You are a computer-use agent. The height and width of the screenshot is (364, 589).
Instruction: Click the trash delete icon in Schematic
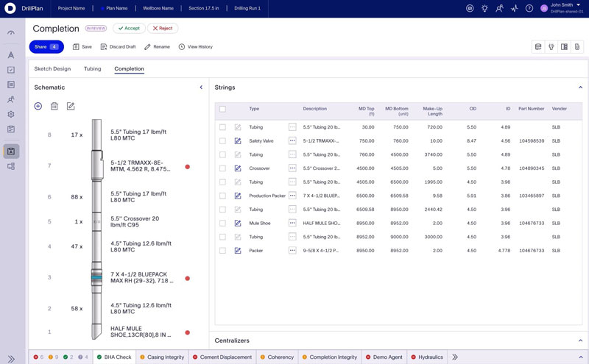pos(54,106)
